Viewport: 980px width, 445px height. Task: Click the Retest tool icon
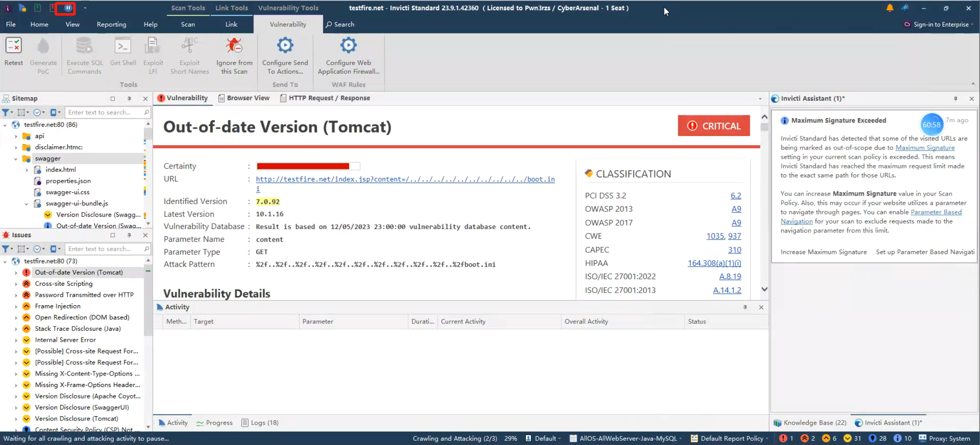tap(14, 46)
